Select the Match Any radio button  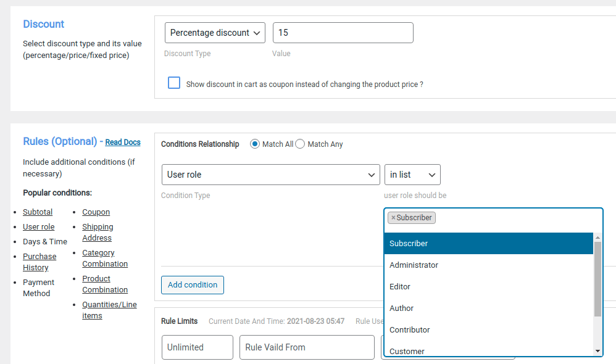pos(300,144)
